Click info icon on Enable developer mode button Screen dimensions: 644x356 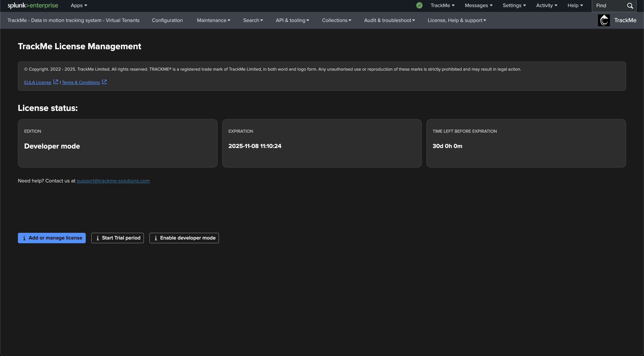(x=156, y=238)
